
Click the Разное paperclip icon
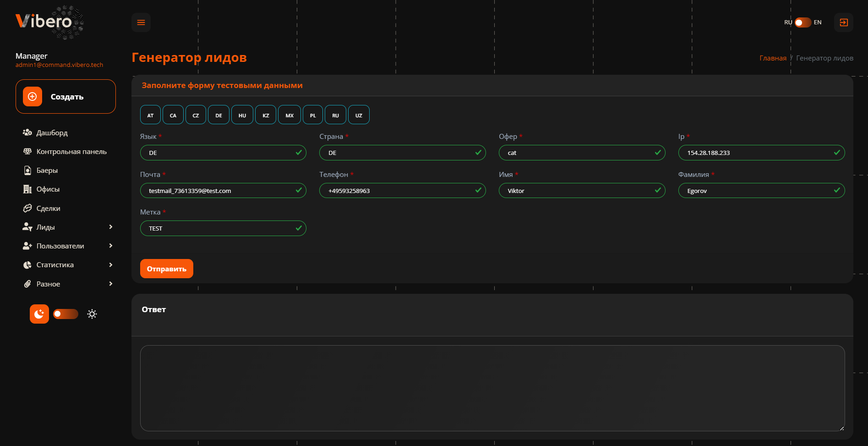27,284
